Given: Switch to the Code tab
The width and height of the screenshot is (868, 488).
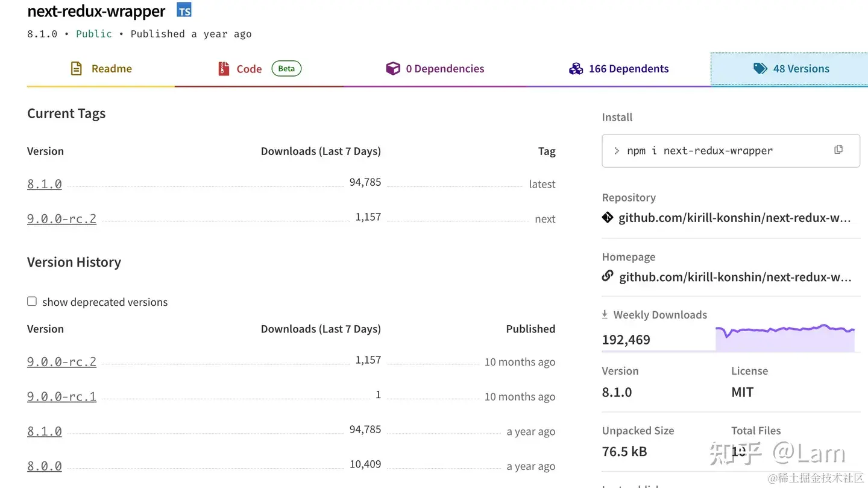Looking at the screenshot, I should [259, 69].
